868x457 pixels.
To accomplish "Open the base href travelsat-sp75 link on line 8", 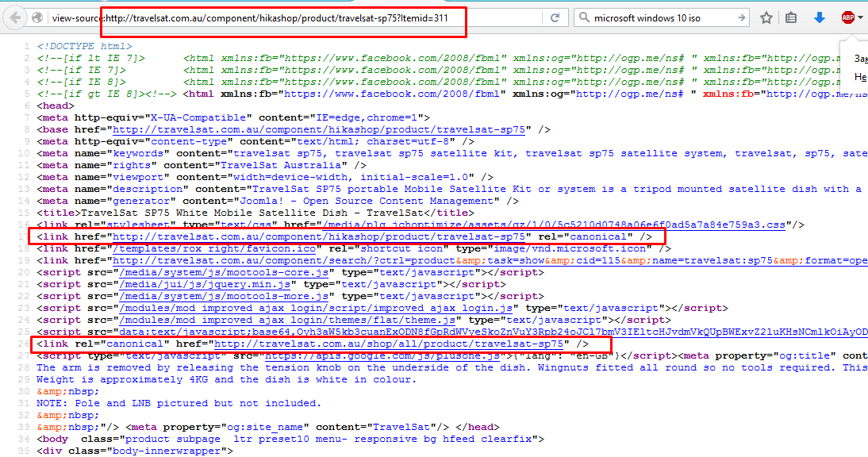I will (319, 129).
